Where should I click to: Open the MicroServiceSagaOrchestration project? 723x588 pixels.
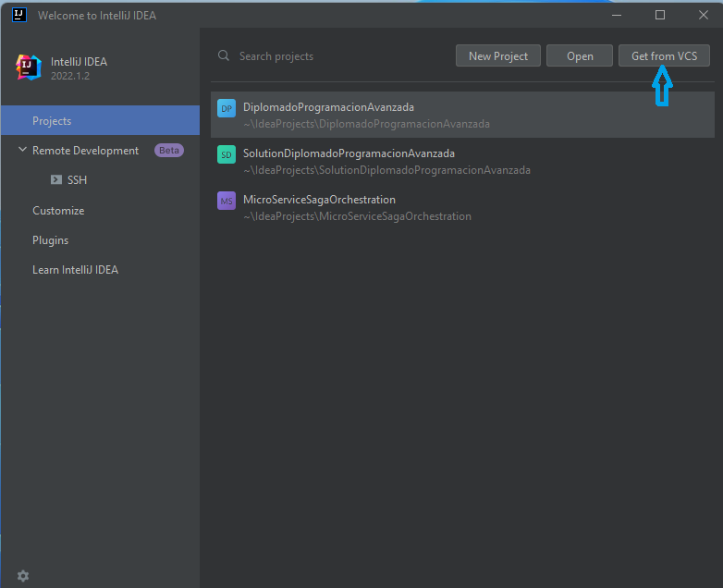pos(462,207)
